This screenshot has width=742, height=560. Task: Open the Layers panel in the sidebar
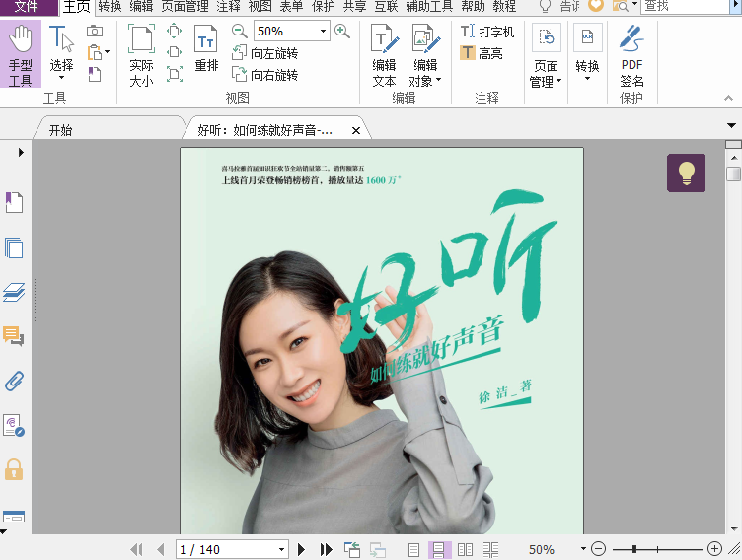coord(14,292)
